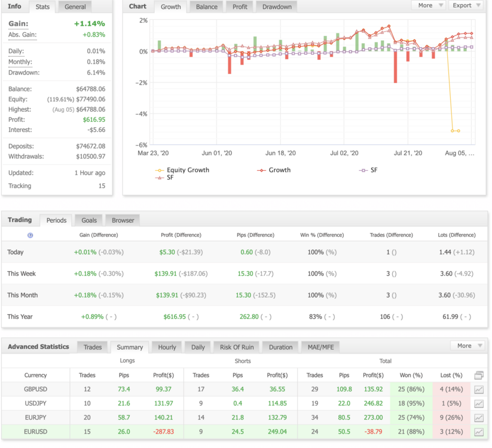
Task: Click the Tracking count 15
Action: tap(102, 186)
